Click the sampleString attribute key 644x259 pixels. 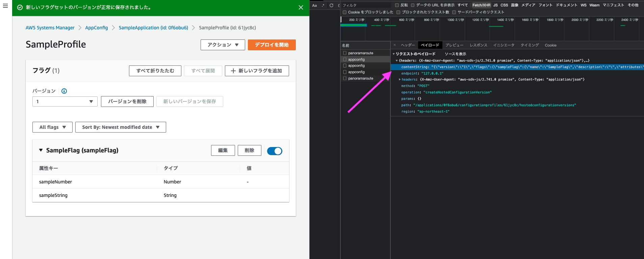coord(53,195)
